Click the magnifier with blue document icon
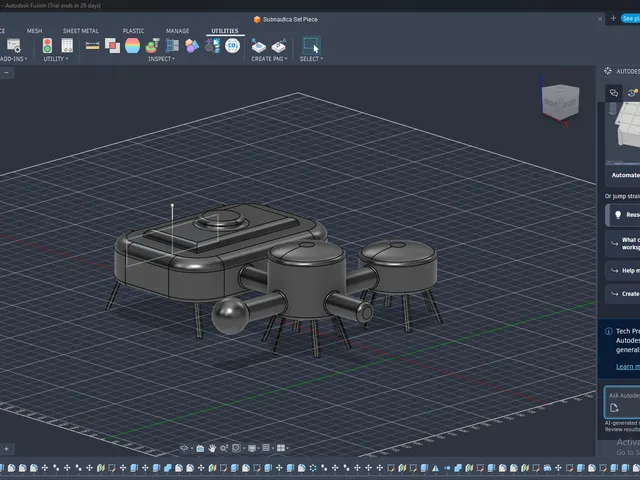Screen dimensions: 640x480 [x=212, y=46]
